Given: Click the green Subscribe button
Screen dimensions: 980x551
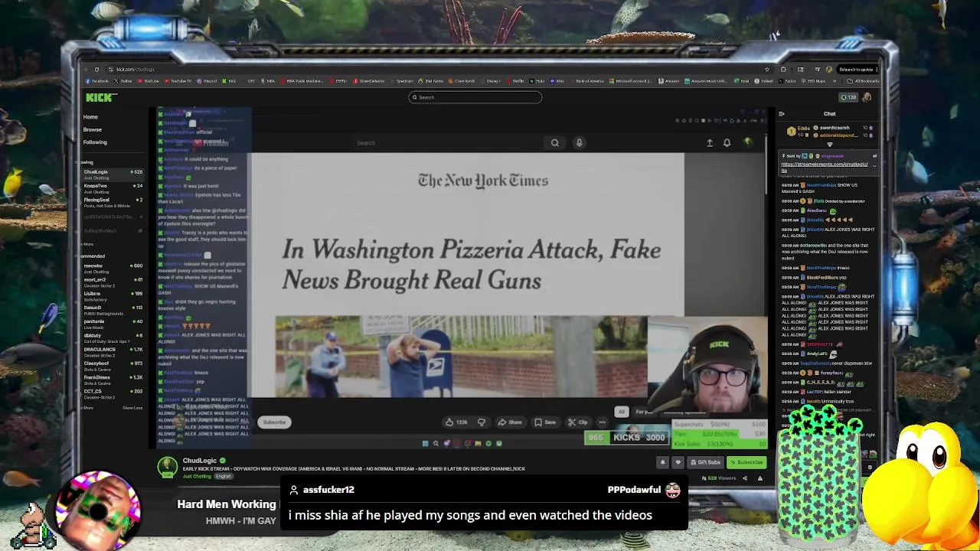Looking at the screenshot, I should (746, 462).
